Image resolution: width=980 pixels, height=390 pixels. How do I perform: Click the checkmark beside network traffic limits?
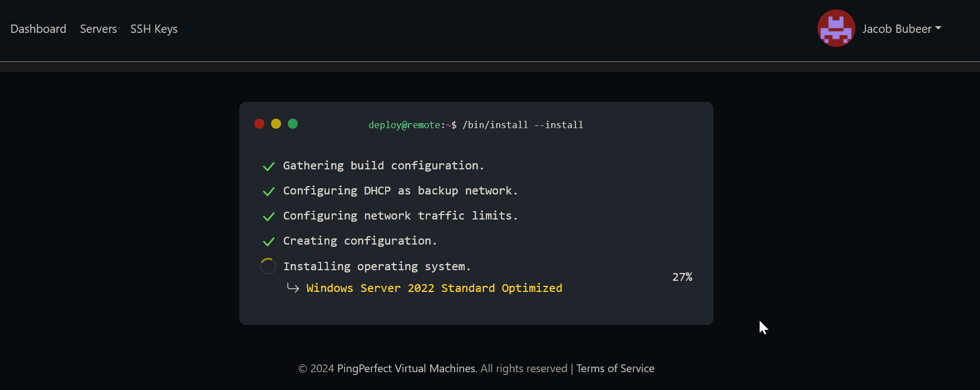pyautogui.click(x=269, y=217)
